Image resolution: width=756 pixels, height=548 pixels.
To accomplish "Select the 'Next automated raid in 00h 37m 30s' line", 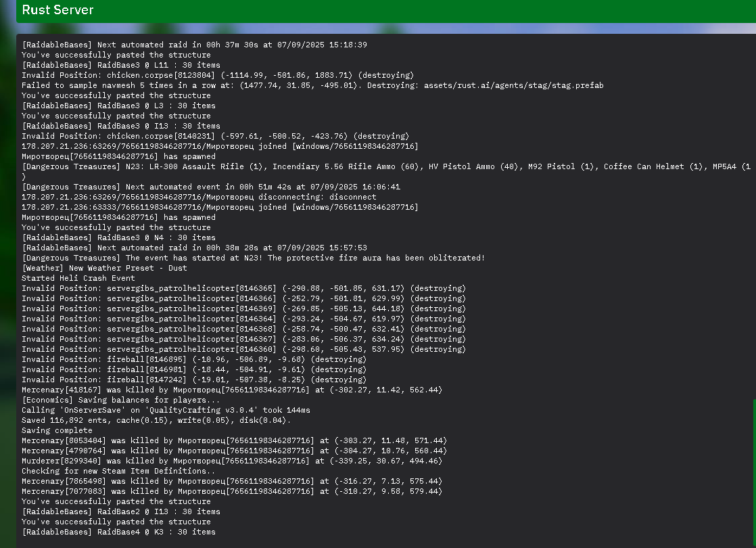I will pyautogui.click(x=194, y=45).
